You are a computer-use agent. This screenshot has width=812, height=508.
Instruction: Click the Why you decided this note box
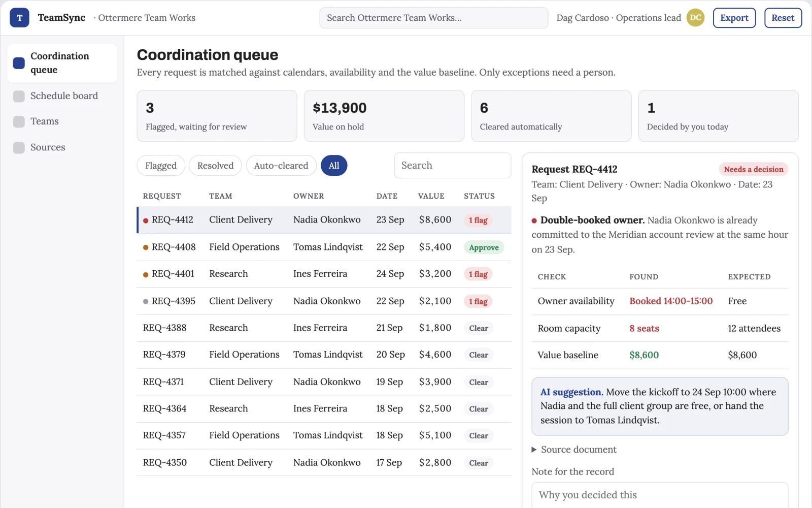tap(660, 495)
